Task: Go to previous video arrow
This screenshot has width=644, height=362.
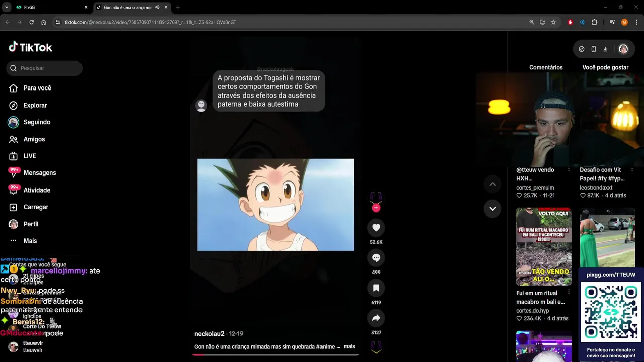Action: 493,184
